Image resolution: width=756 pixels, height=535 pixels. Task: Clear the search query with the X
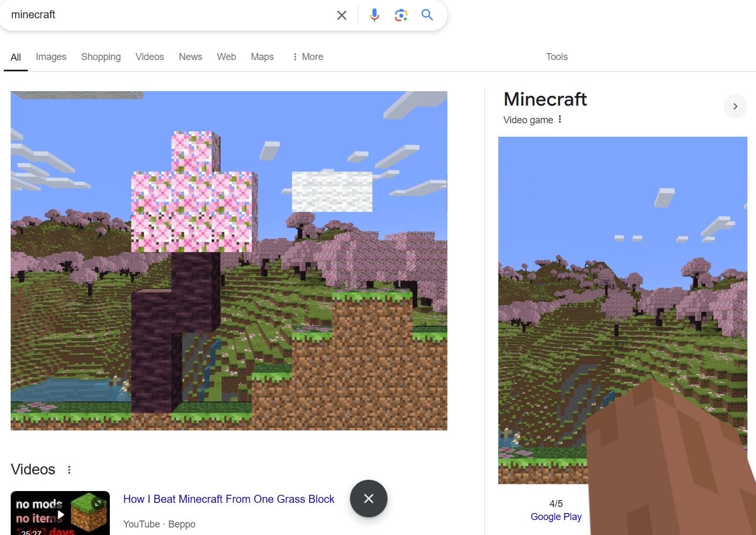341,15
